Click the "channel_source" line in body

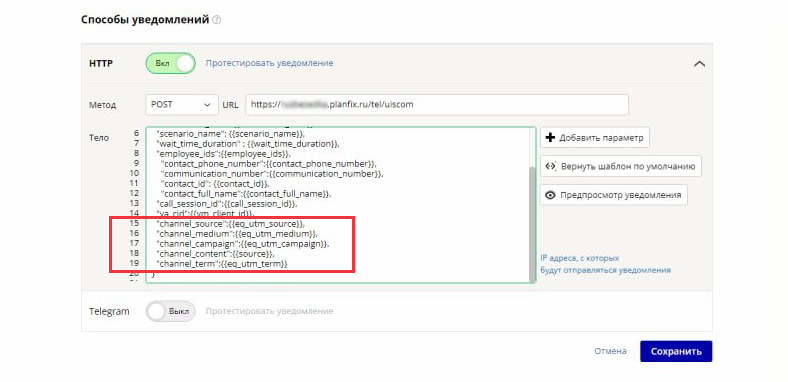(x=231, y=224)
